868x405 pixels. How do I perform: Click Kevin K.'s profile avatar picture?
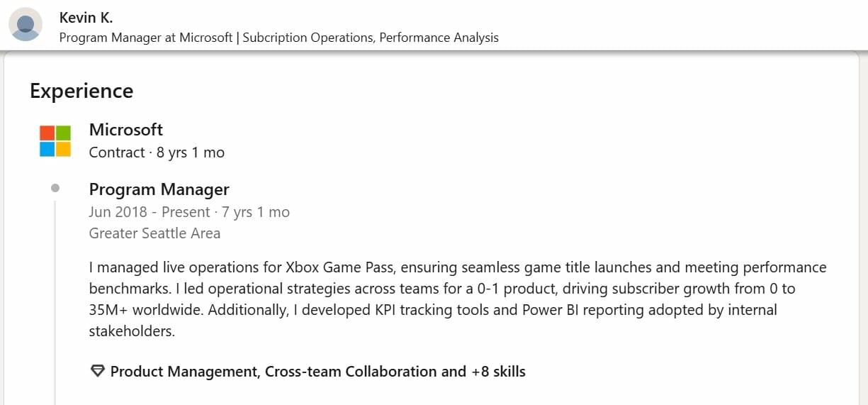coord(26,24)
